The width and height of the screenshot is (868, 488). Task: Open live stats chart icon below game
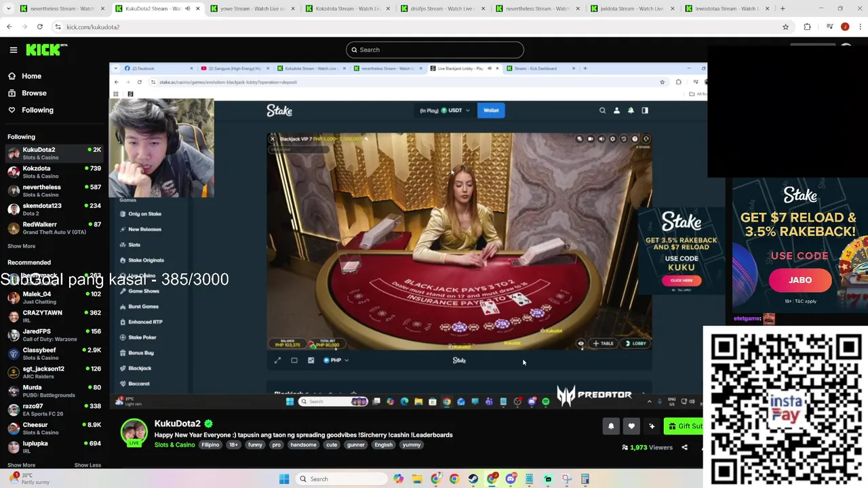click(311, 361)
